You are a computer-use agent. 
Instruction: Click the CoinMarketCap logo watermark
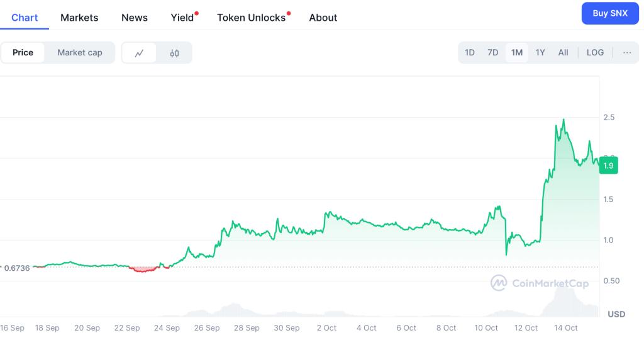pos(540,283)
